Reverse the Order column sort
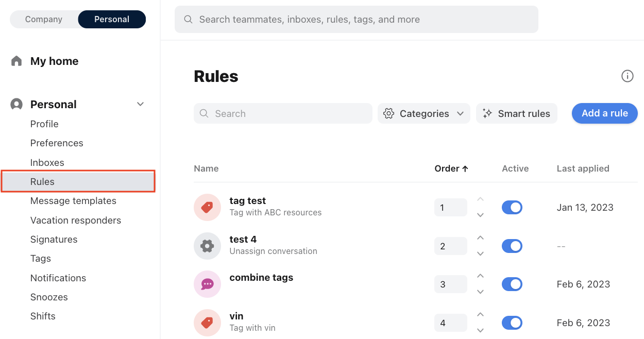644x339 pixels. coord(451,168)
